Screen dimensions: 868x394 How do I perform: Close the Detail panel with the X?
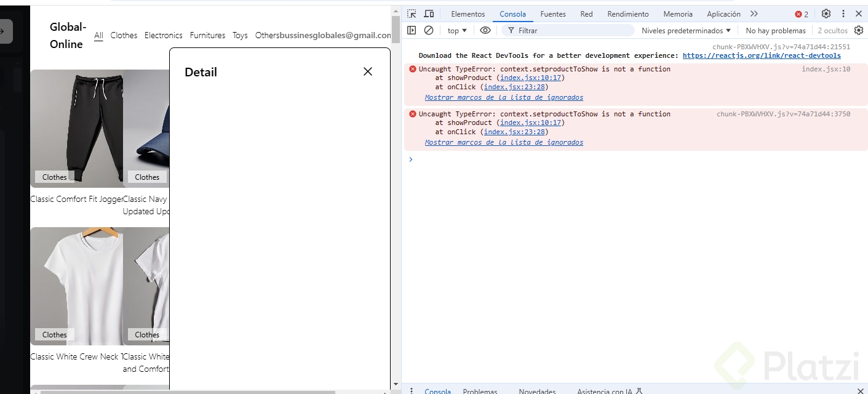click(368, 71)
